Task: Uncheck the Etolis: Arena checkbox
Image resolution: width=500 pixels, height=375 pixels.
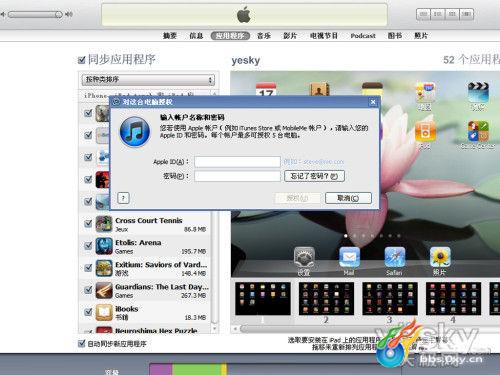Action: click(x=88, y=246)
